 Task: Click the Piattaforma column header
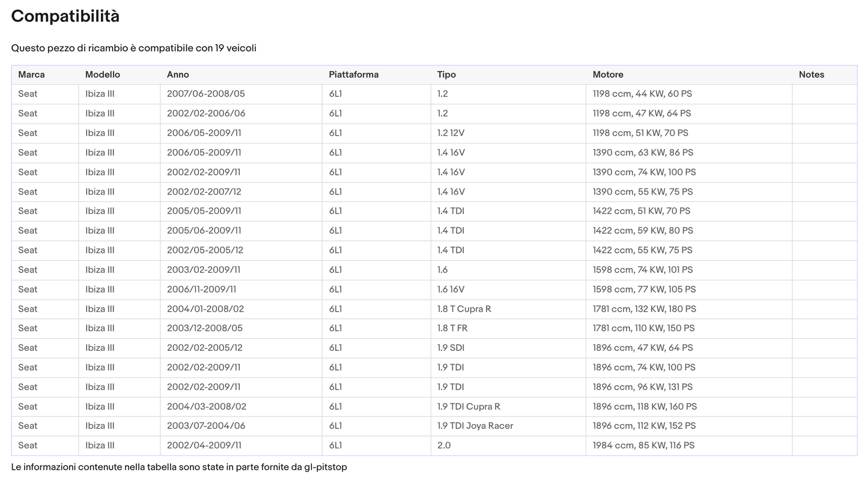[x=353, y=74]
